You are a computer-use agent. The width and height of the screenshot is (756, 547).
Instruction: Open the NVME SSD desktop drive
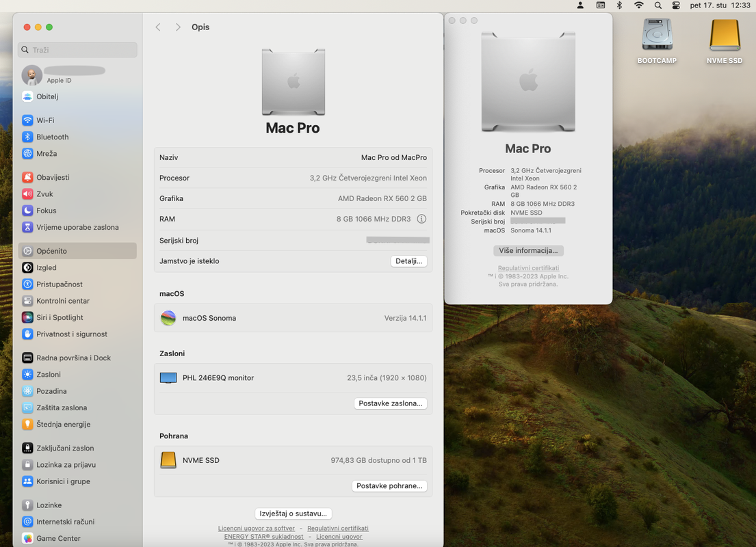click(x=724, y=41)
